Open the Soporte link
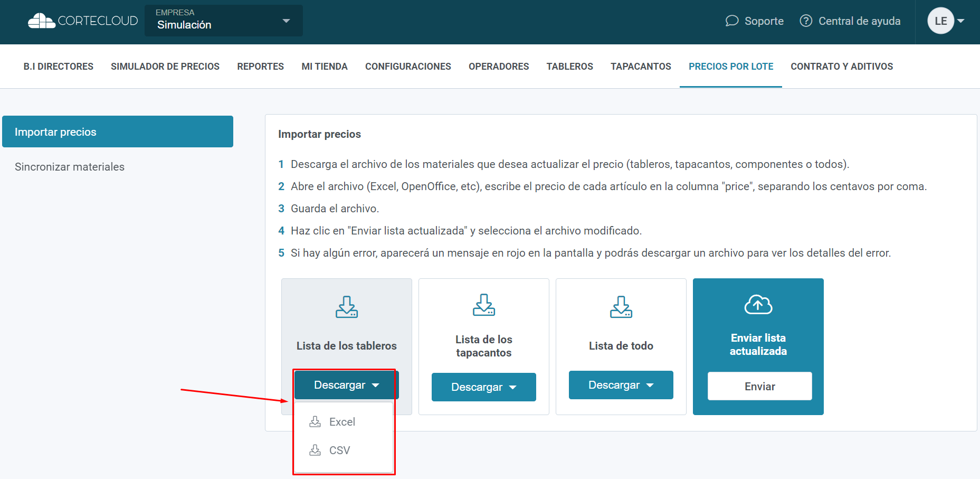Screen dimensions: 980x479 coord(764,21)
